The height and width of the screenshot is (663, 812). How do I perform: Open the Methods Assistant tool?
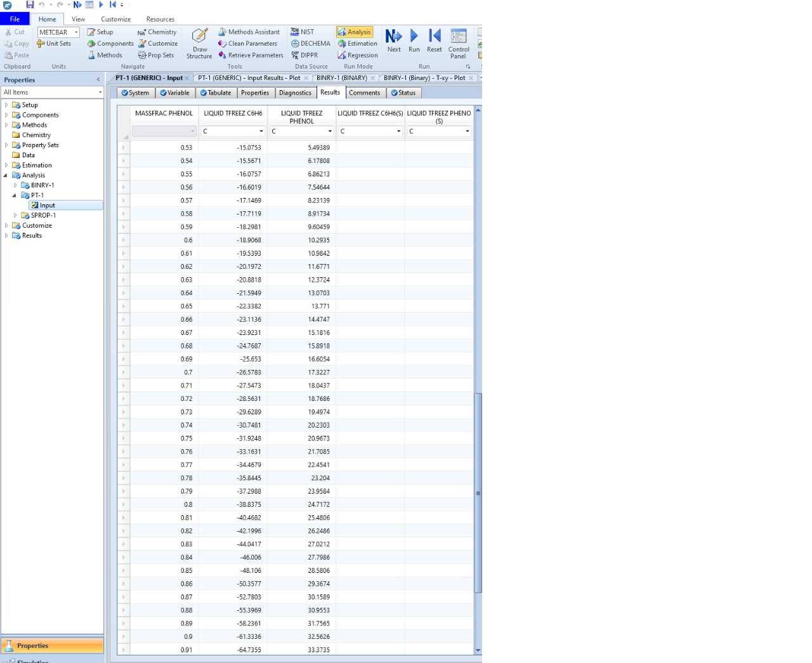[249, 32]
